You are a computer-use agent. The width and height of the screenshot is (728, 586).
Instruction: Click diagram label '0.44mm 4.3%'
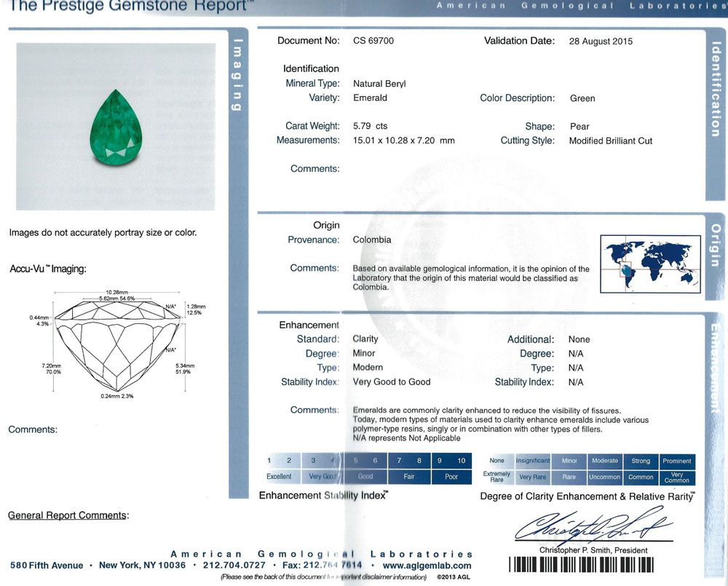point(39,321)
